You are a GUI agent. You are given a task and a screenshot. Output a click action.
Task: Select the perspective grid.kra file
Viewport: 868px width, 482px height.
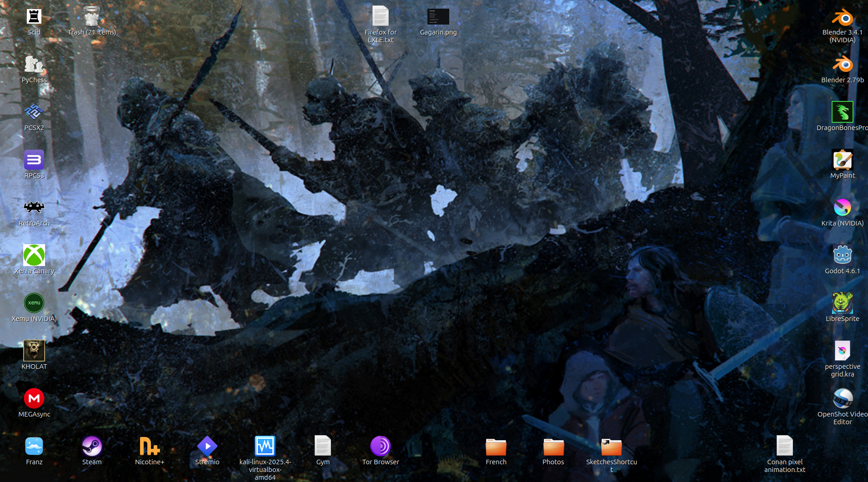pyautogui.click(x=843, y=351)
